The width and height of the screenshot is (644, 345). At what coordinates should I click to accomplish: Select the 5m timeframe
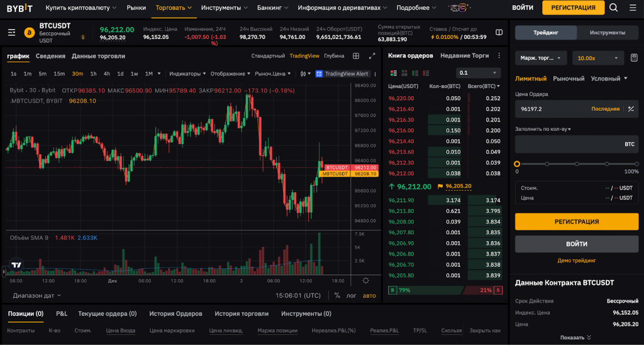click(x=42, y=74)
